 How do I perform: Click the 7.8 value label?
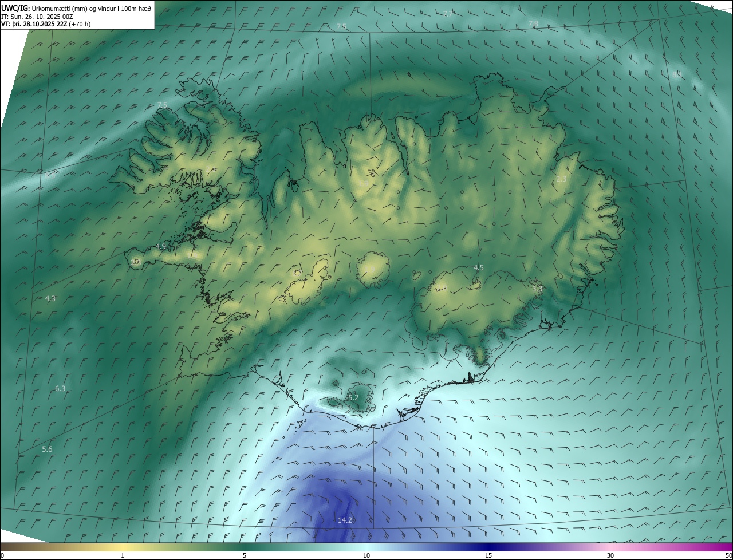point(533,24)
